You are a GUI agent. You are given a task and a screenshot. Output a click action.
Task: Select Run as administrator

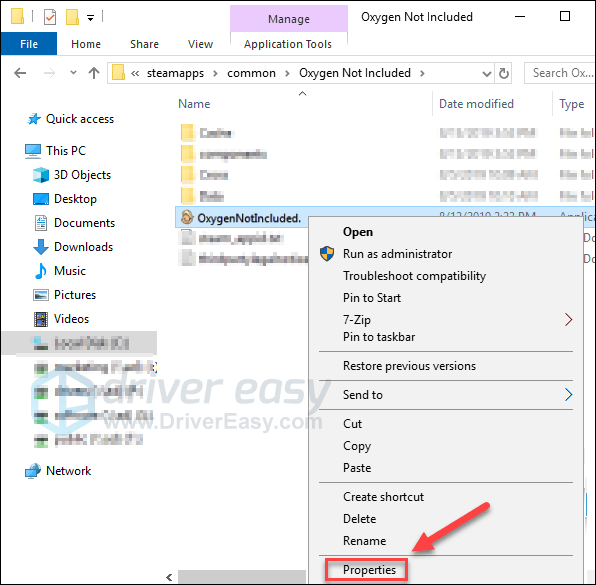coord(397,254)
